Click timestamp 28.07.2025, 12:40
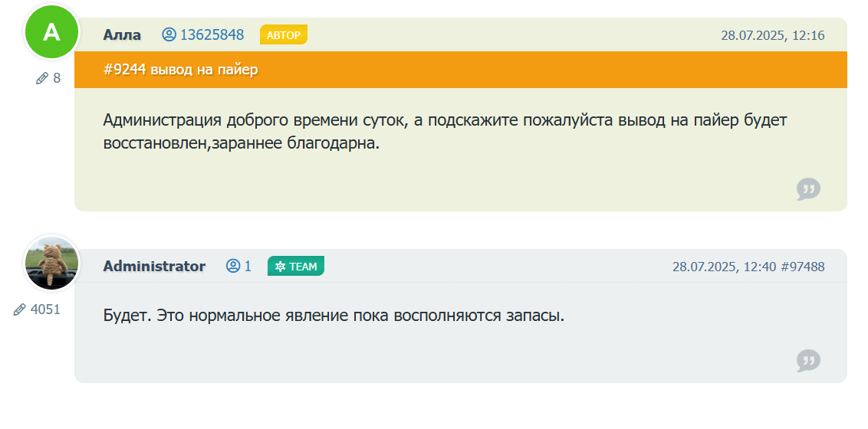The image size is (868, 429). pos(724,267)
